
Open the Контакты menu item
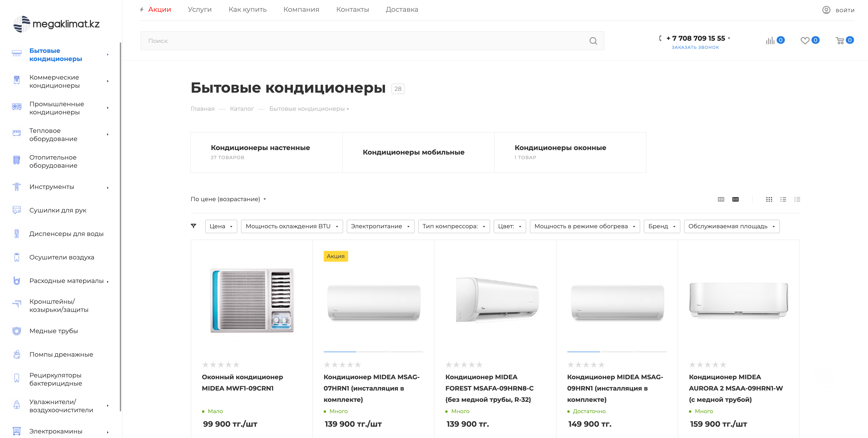coord(352,9)
